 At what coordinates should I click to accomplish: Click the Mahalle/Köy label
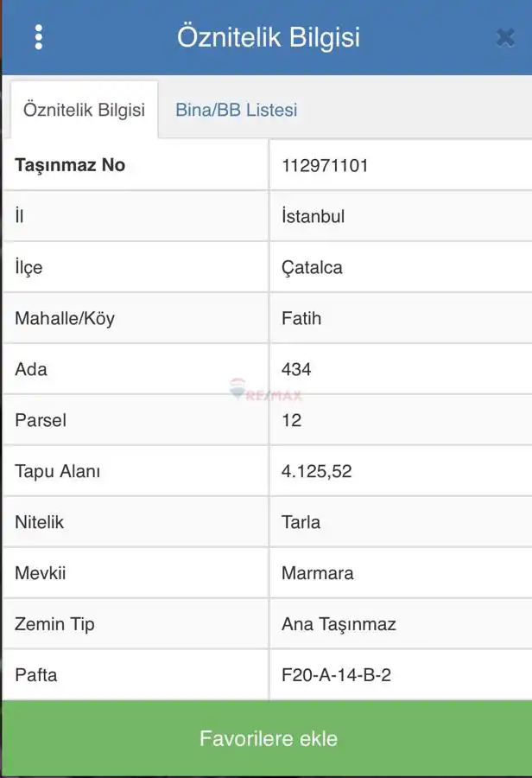[x=65, y=318]
